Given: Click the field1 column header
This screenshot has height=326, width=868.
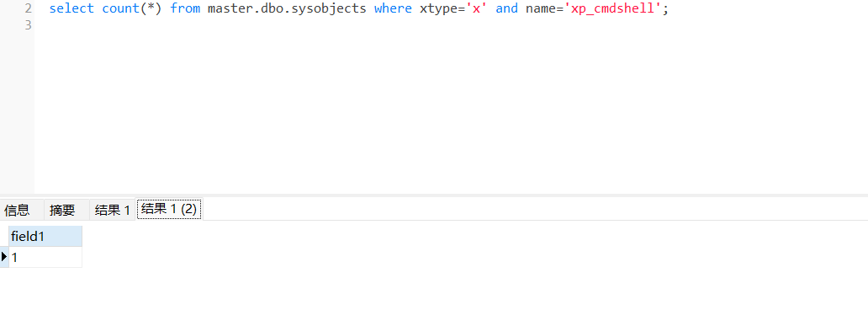Looking at the screenshot, I should pos(45,236).
